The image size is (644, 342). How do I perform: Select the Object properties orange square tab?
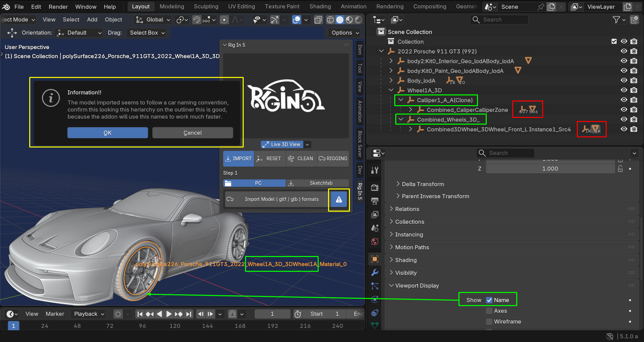[x=375, y=259]
